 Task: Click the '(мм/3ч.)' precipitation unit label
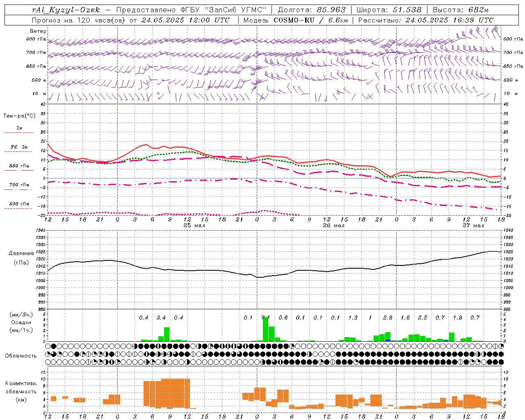pos(21,315)
